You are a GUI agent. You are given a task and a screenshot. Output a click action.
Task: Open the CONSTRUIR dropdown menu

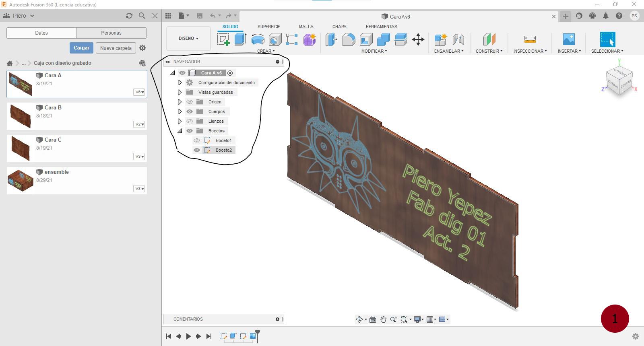[x=489, y=51]
